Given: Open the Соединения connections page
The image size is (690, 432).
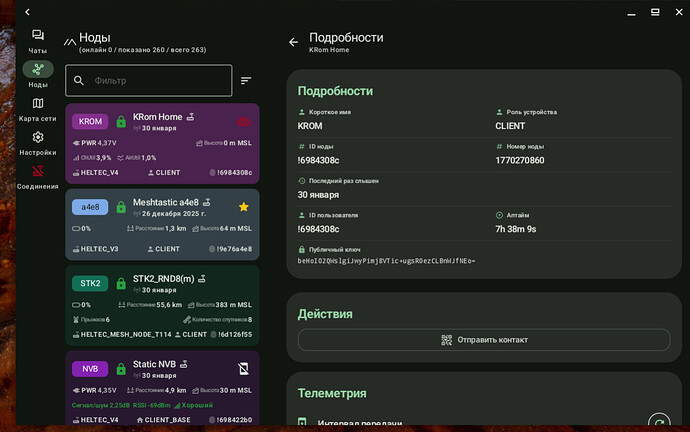Looking at the screenshot, I should click(38, 176).
